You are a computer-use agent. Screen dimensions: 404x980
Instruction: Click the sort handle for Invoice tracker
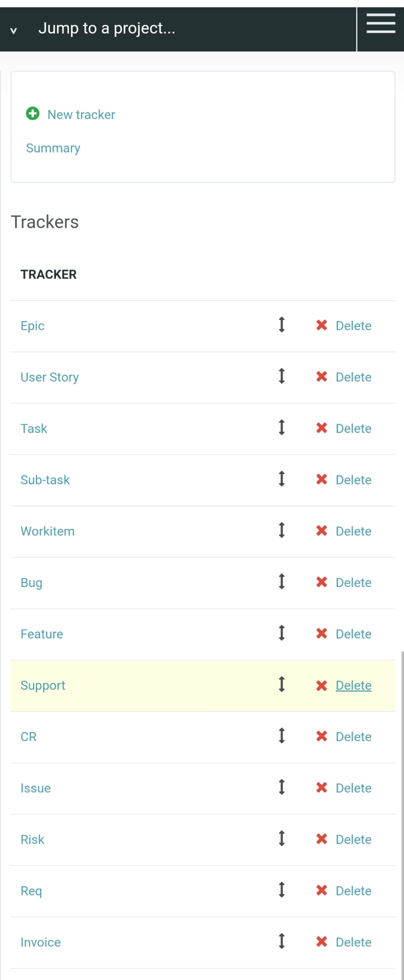pyautogui.click(x=282, y=941)
